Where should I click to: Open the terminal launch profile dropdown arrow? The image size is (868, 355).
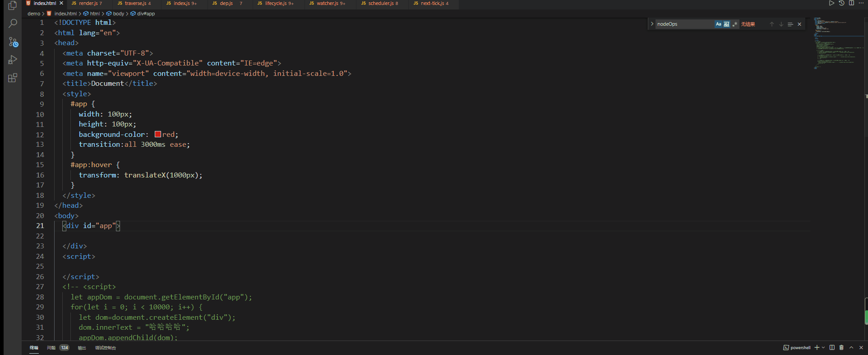(x=823, y=347)
